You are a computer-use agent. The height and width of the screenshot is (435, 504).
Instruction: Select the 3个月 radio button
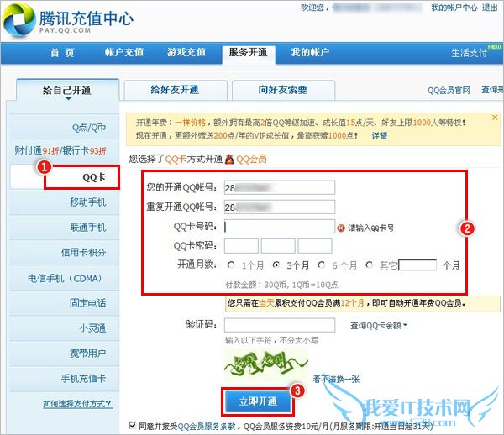pos(276,265)
